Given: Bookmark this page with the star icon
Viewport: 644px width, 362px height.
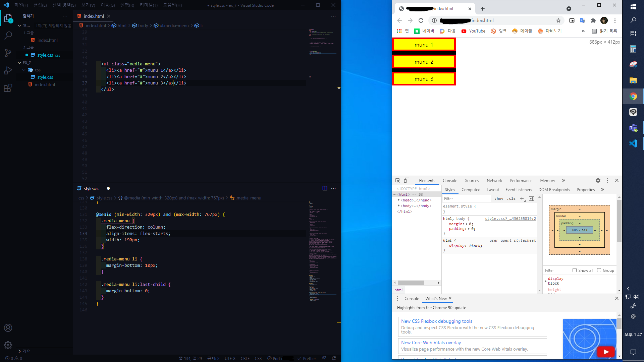Looking at the screenshot, I should [x=558, y=20].
